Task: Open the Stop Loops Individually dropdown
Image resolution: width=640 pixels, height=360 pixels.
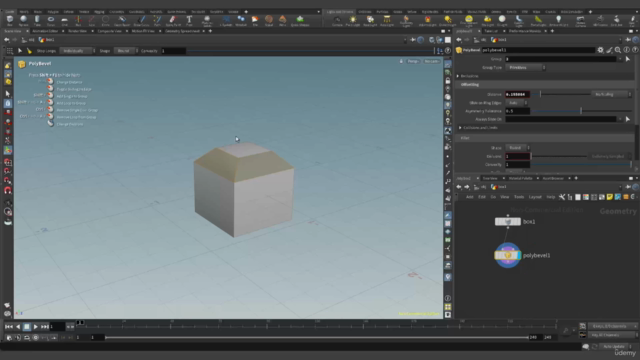Action: tap(78, 51)
